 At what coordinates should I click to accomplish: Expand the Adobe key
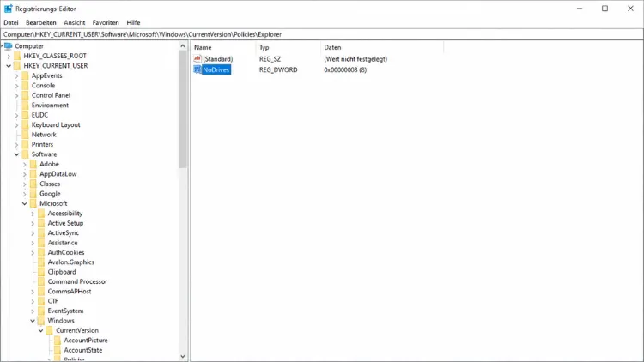[25, 164]
